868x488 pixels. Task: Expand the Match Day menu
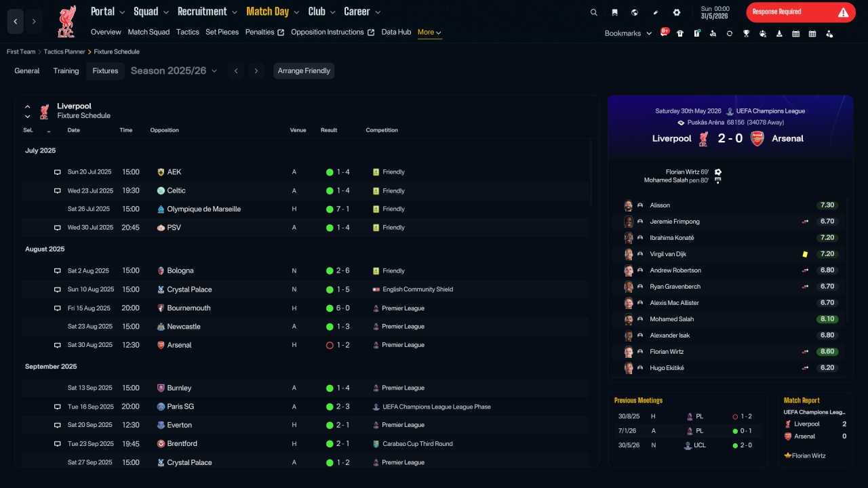click(273, 12)
